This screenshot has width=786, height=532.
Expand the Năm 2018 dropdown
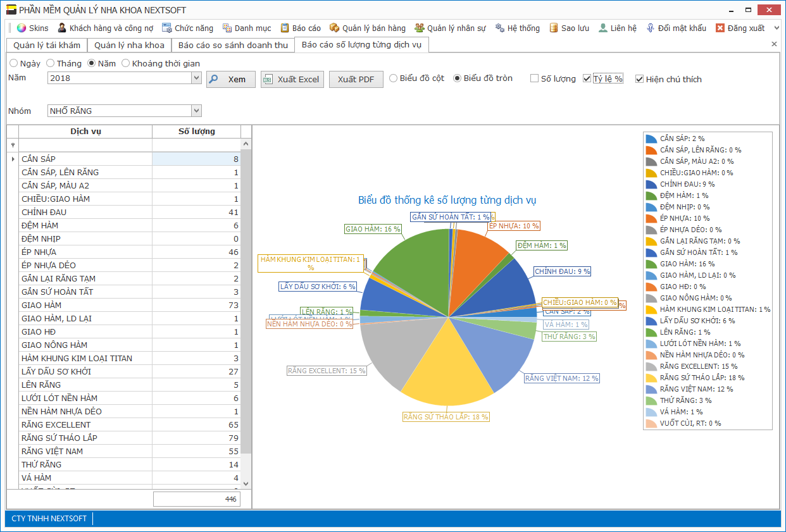[196, 78]
